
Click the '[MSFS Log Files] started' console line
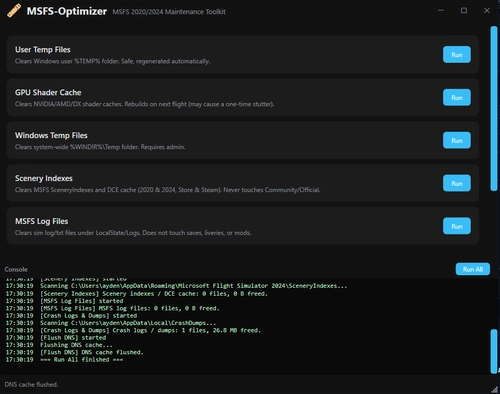[64, 301]
